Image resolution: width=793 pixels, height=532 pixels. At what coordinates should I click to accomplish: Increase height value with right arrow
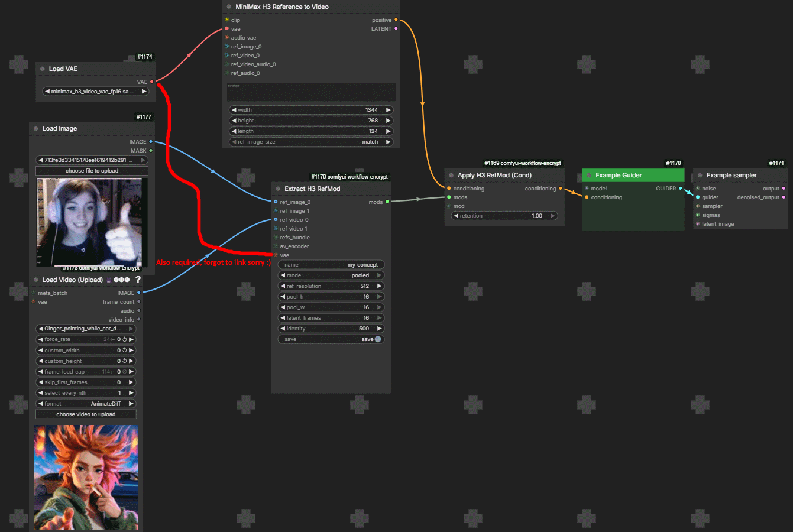(x=388, y=121)
